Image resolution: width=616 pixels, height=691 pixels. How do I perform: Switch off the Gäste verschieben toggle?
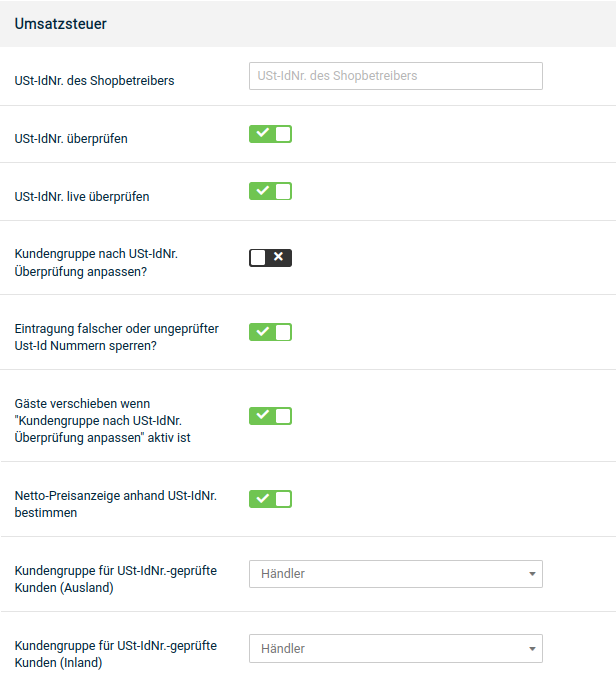click(x=270, y=416)
